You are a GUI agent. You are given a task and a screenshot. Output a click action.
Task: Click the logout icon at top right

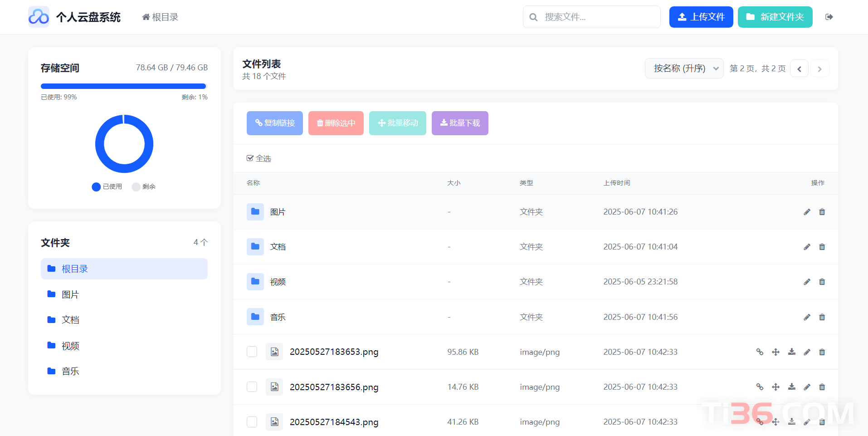[x=829, y=17]
